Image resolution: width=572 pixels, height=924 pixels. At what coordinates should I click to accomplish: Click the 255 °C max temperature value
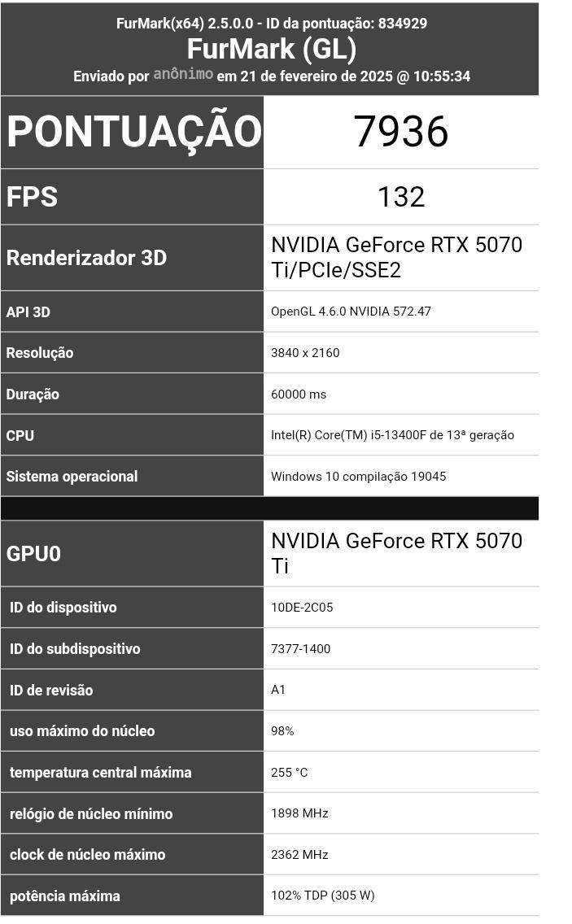point(289,773)
